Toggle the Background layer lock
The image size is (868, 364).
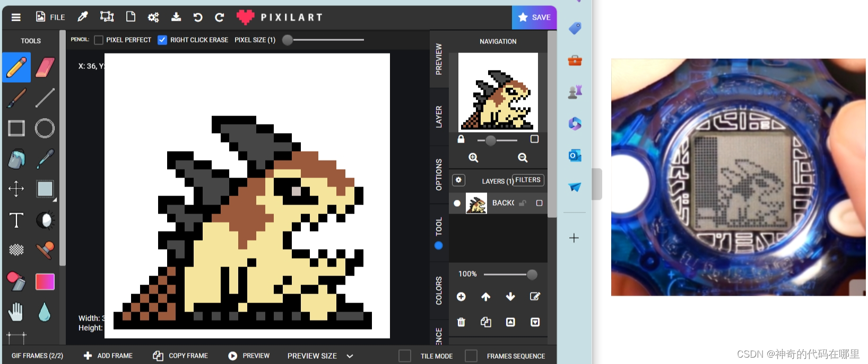(523, 203)
